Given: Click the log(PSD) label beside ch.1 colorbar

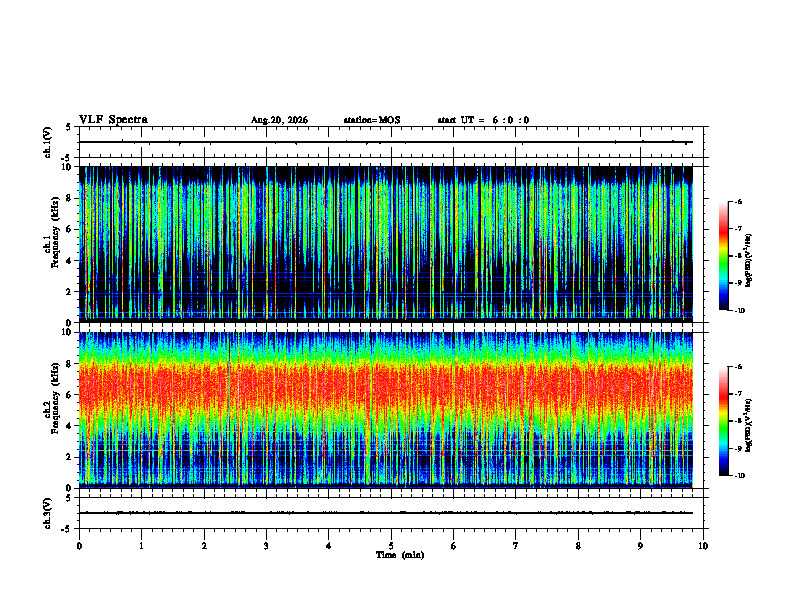Looking at the screenshot, I should [x=749, y=261].
